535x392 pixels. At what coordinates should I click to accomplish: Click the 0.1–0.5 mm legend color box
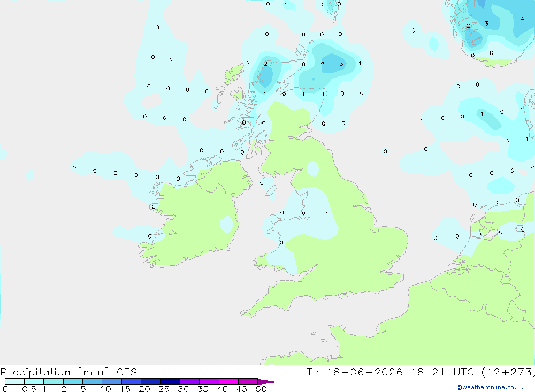(14, 381)
